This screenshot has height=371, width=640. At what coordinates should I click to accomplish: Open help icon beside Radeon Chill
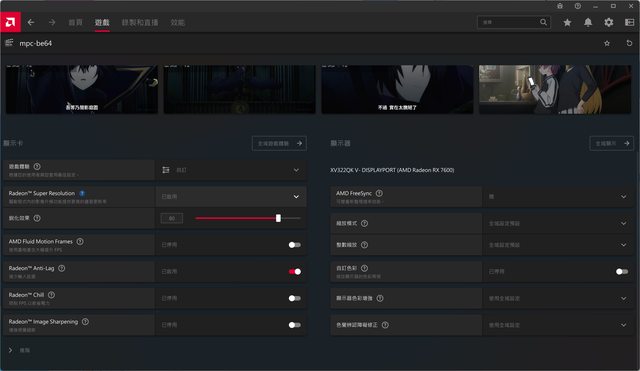[51, 295]
